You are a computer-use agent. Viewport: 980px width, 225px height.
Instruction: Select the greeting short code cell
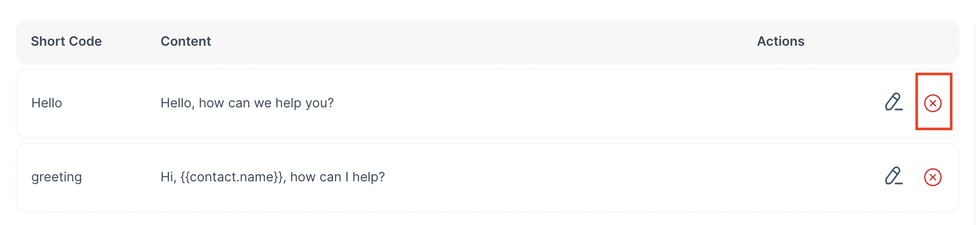coord(57,177)
